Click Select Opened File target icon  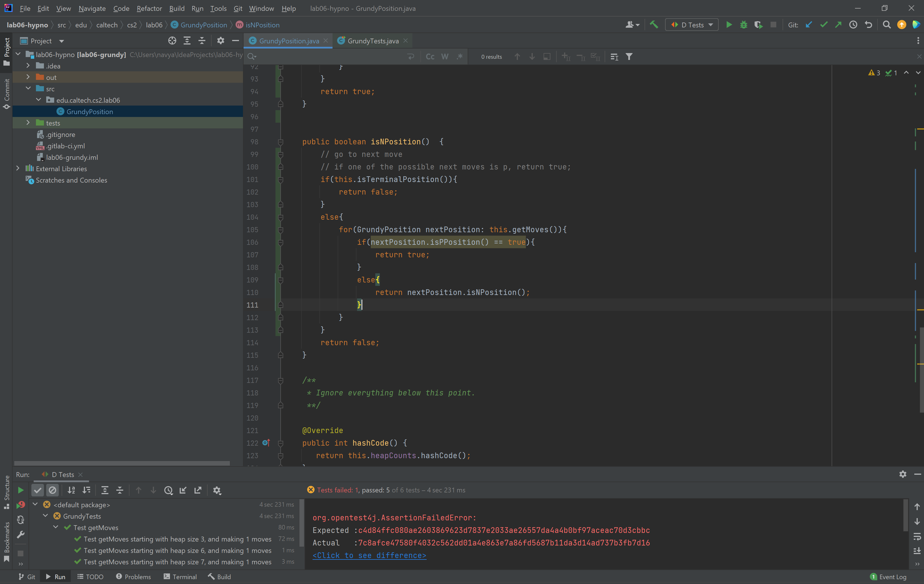pos(172,41)
